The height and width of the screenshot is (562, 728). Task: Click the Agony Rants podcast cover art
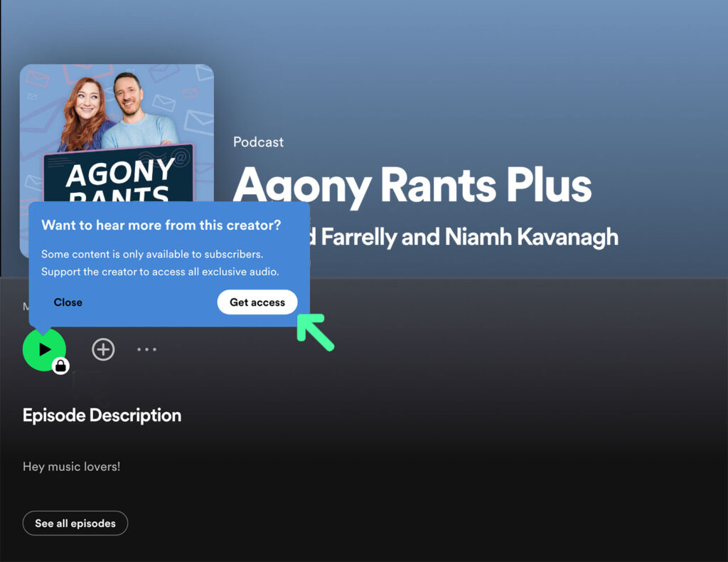117,133
